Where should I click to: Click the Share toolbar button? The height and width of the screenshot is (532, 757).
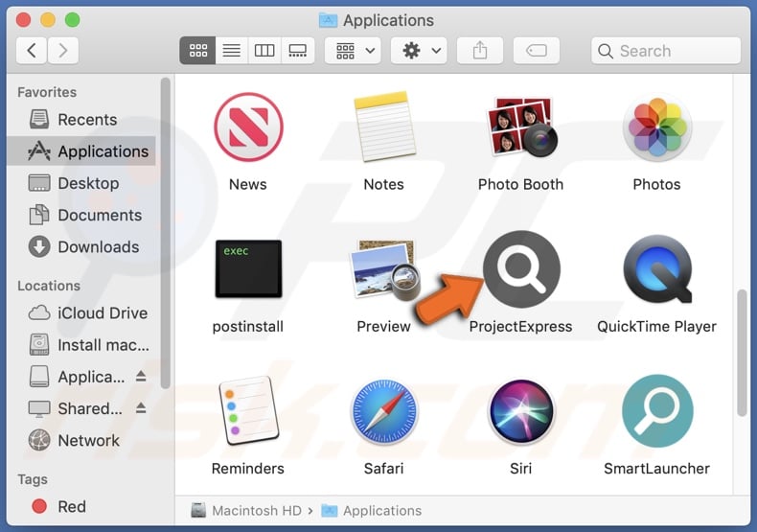pos(480,50)
